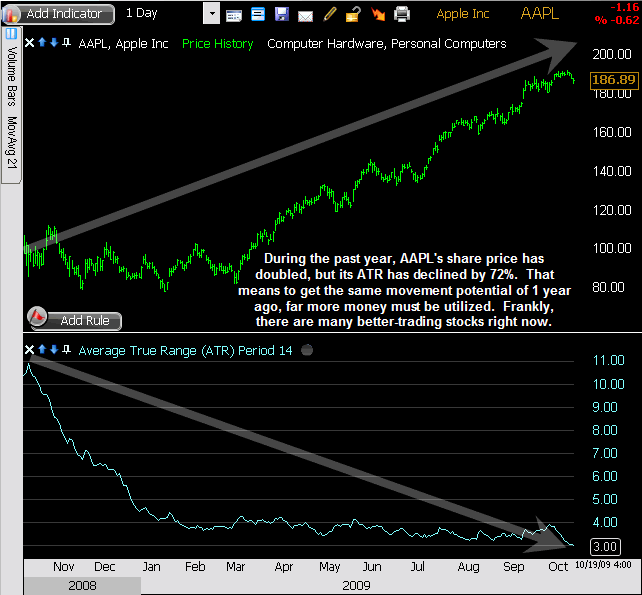Image resolution: width=642 pixels, height=595 pixels.
Task: Click the calendar date toolbar icon
Action: tap(234, 16)
